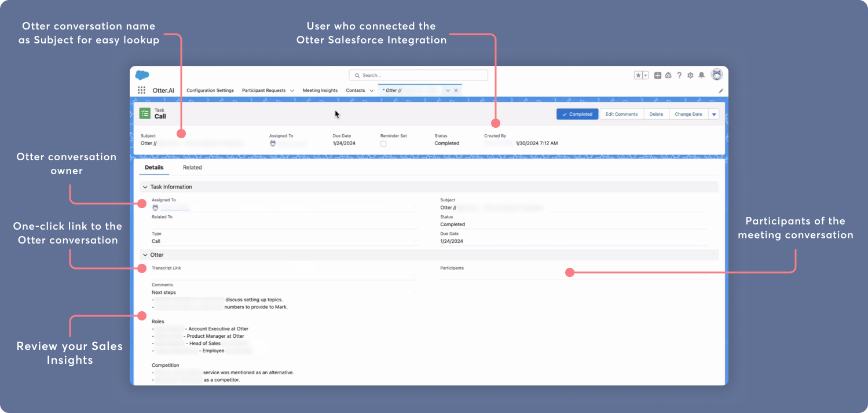This screenshot has height=413, width=868.
Task: Open the App Launcher grid icon
Action: (141, 90)
